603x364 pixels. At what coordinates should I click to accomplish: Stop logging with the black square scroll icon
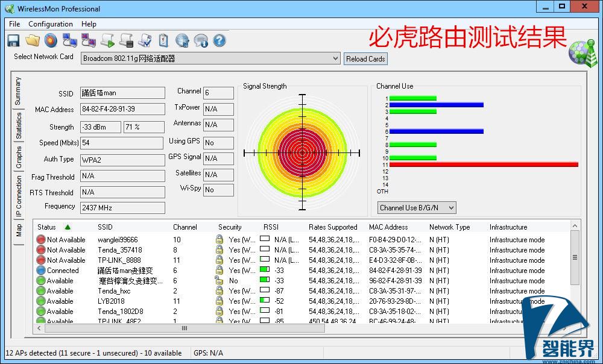[x=126, y=40]
